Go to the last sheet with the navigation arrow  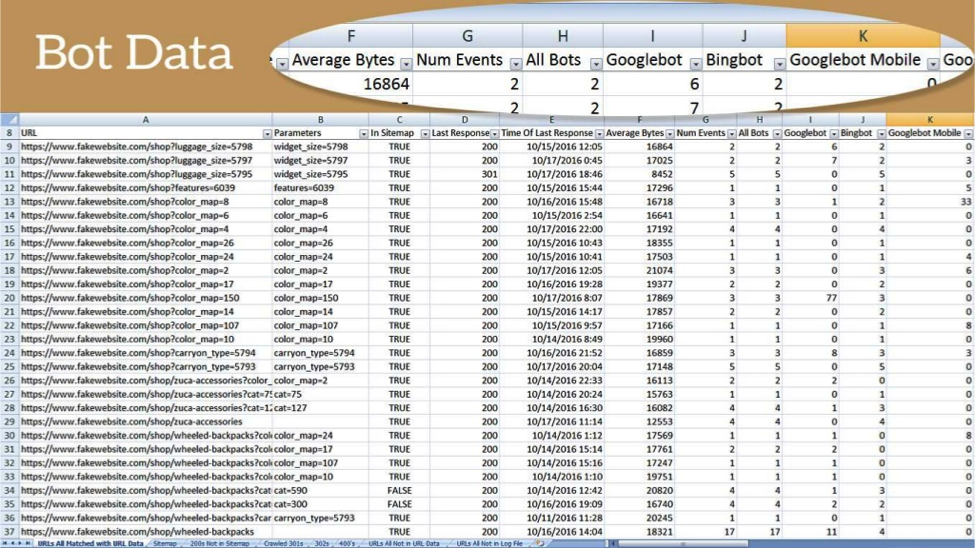(x=28, y=543)
